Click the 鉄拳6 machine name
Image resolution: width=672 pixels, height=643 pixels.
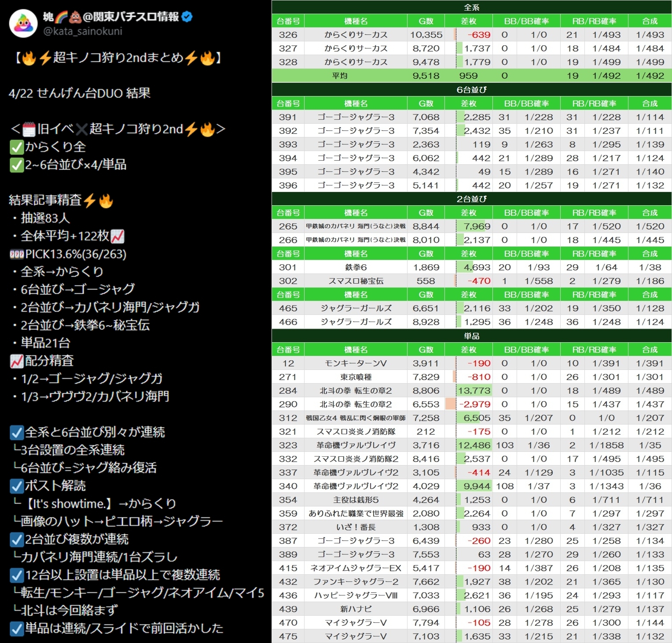pos(356,267)
